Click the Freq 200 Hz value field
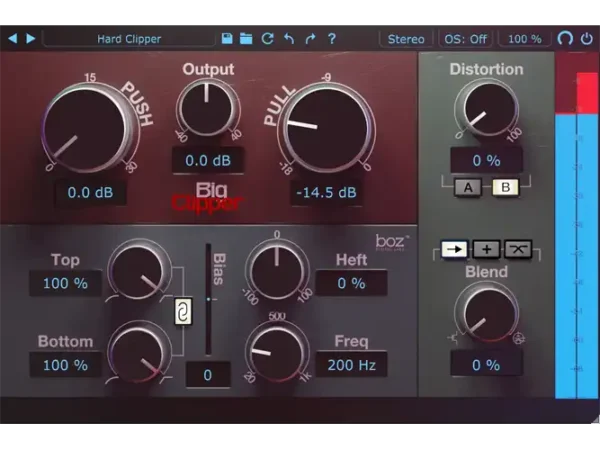600x450 pixels. coord(351,365)
